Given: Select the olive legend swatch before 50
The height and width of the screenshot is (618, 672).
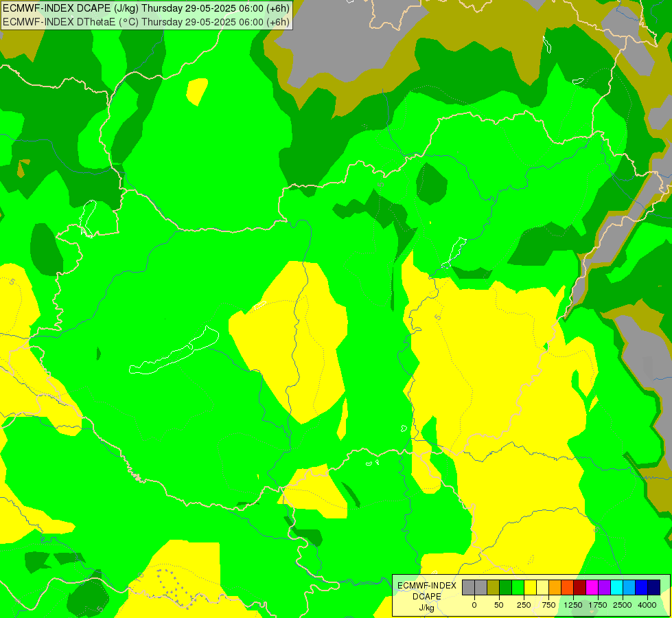Looking at the screenshot, I should (494, 587).
